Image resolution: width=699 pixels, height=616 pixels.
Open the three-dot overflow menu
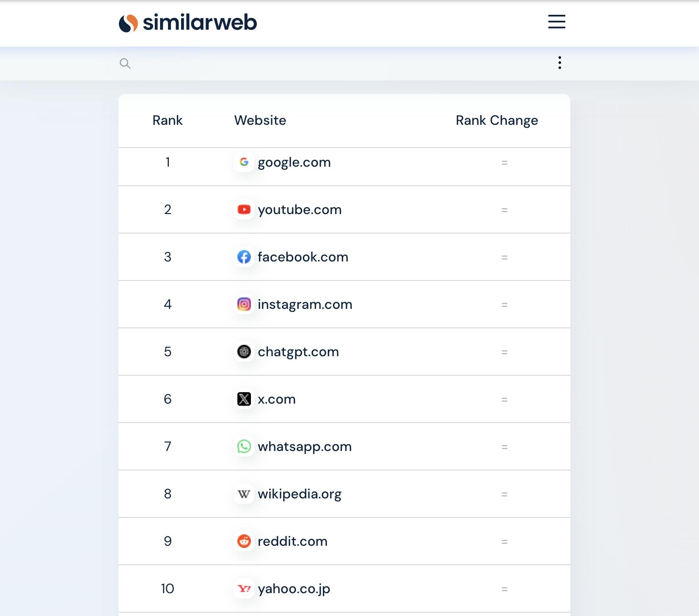(x=559, y=63)
